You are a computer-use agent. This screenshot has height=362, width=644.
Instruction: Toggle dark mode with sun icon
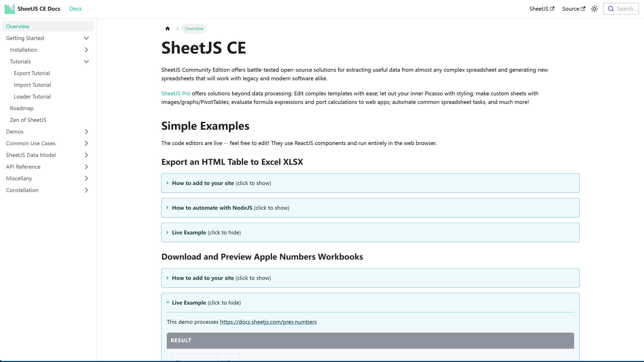click(x=594, y=9)
